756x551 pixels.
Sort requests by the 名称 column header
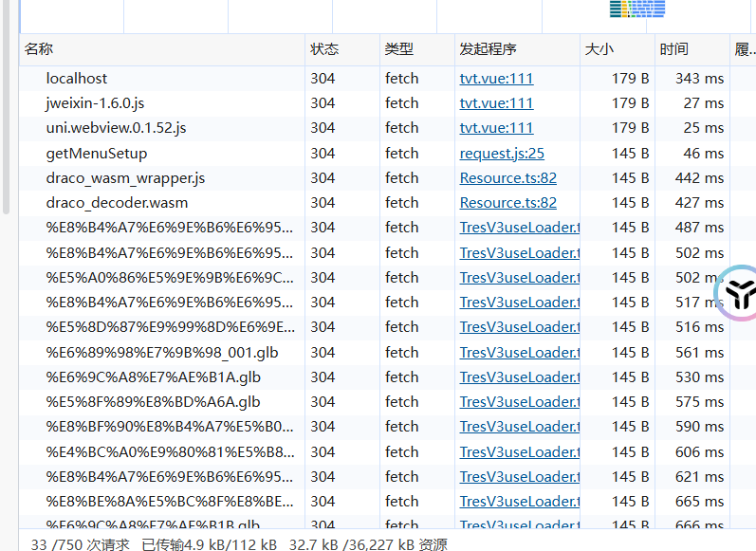tap(39, 49)
